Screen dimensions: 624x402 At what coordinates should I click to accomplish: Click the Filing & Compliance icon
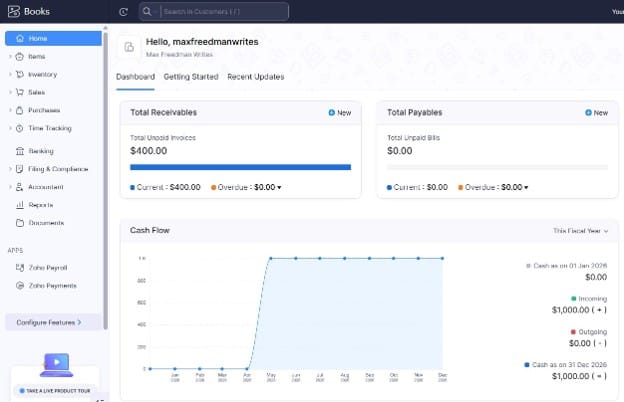click(20, 169)
